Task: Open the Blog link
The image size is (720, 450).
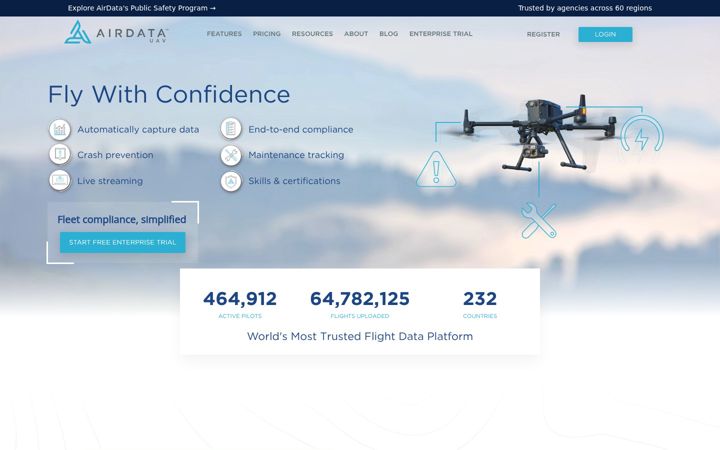Action: pyautogui.click(x=388, y=34)
